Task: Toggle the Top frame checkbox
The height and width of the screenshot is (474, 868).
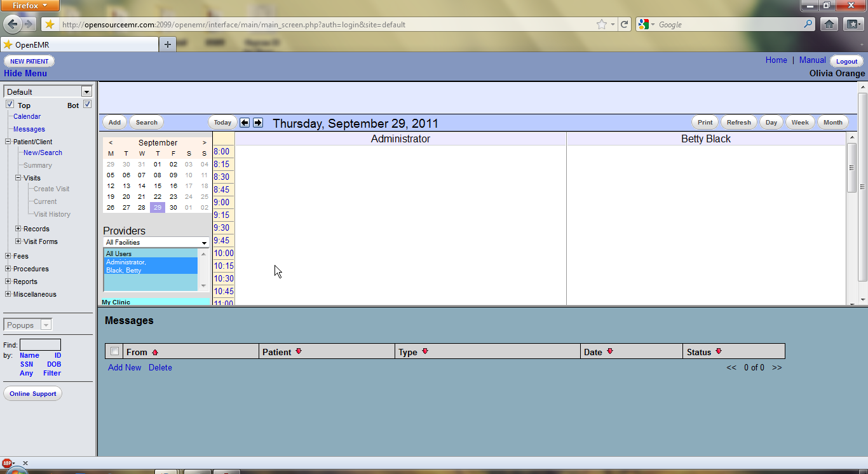Action: (10, 104)
